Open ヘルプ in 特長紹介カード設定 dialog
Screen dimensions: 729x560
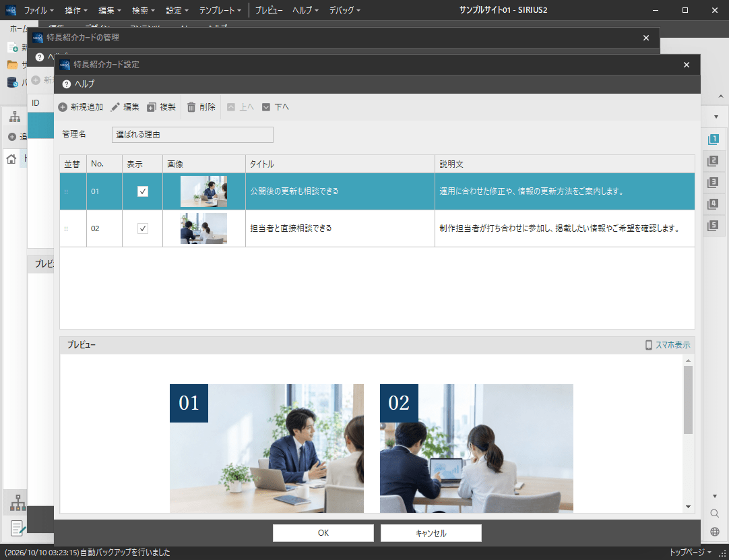(79, 84)
